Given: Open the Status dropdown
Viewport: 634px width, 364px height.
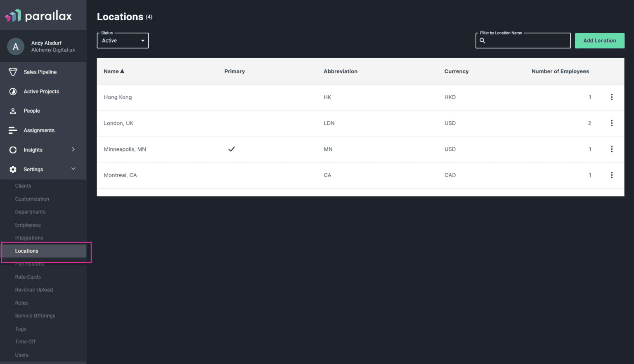Looking at the screenshot, I should (122, 40).
